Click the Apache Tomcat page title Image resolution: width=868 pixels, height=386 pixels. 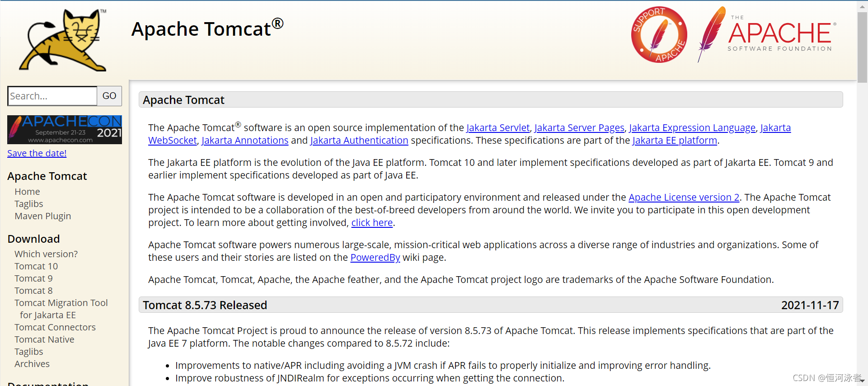tap(207, 28)
